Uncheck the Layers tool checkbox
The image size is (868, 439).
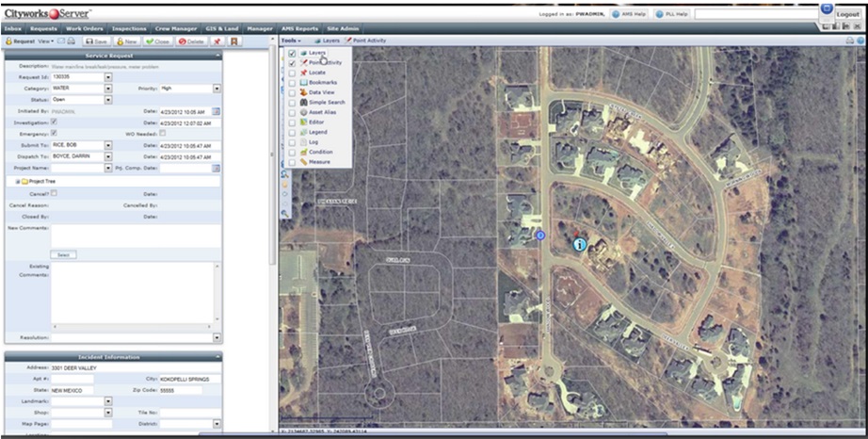coord(292,53)
